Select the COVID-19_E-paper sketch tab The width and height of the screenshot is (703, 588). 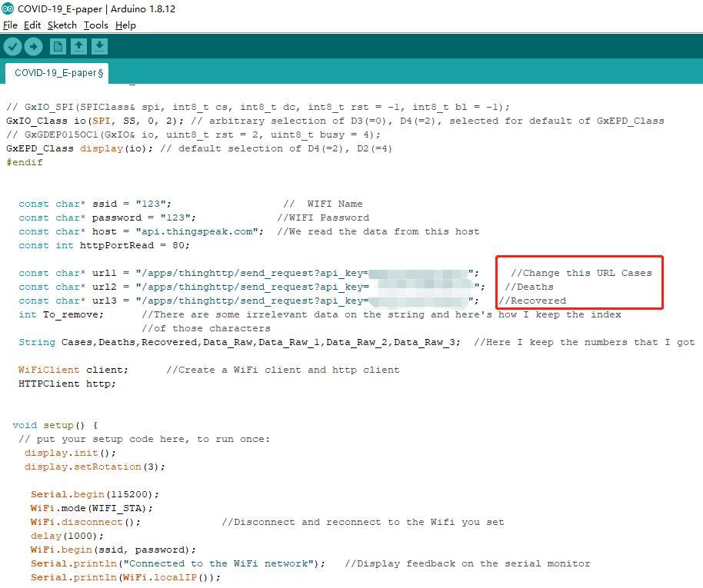pos(58,73)
